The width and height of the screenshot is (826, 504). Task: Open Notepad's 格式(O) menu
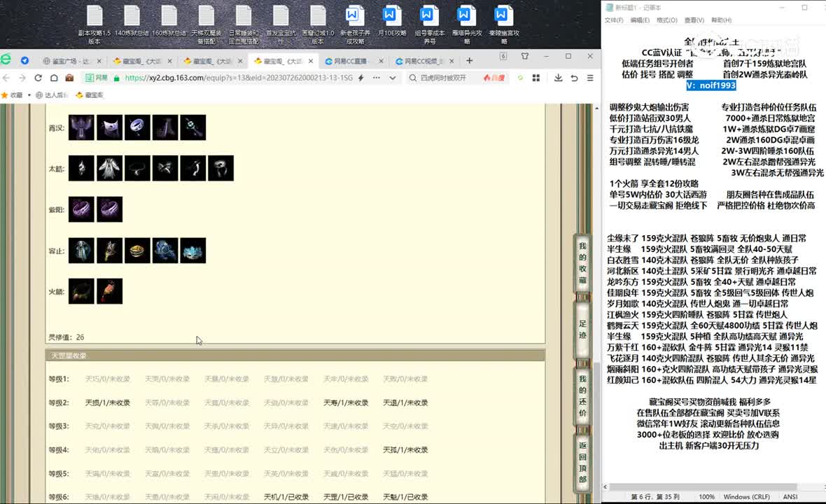[667, 20]
